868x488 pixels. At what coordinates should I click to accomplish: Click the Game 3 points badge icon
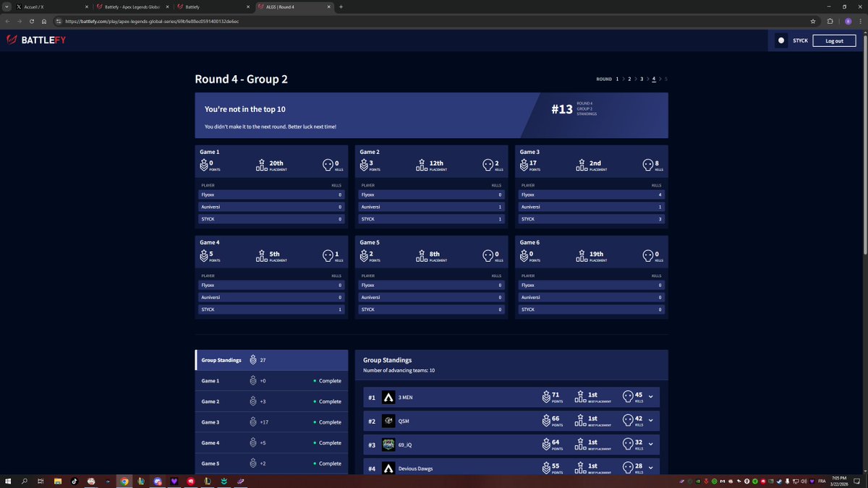click(525, 165)
